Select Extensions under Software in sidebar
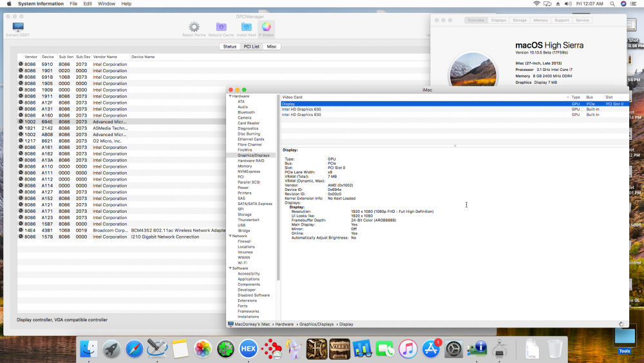The height and width of the screenshot is (363, 644). [x=247, y=300]
